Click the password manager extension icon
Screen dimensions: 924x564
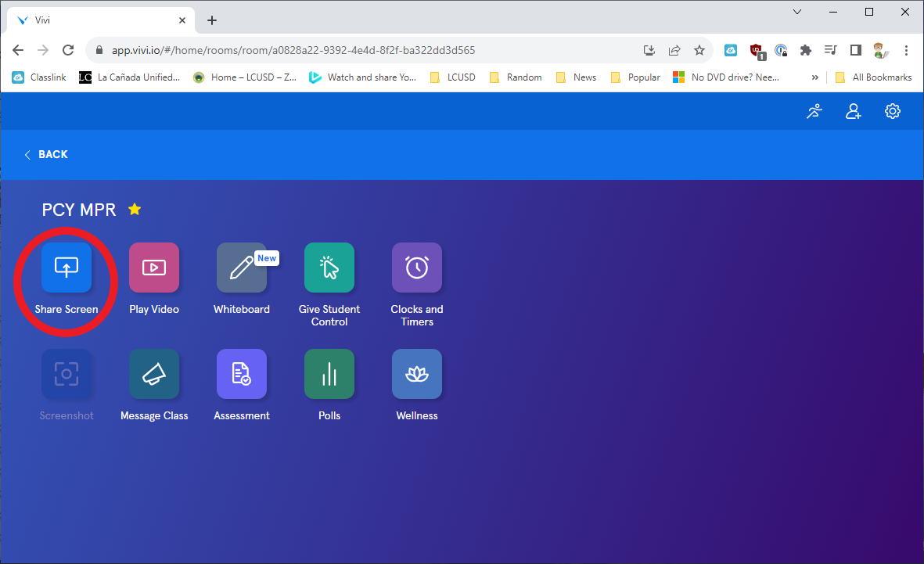[x=781, y=50]
